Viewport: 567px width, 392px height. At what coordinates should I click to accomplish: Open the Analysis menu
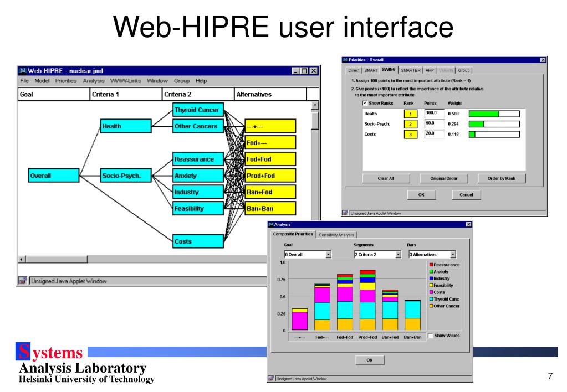[x=94, y=81]
